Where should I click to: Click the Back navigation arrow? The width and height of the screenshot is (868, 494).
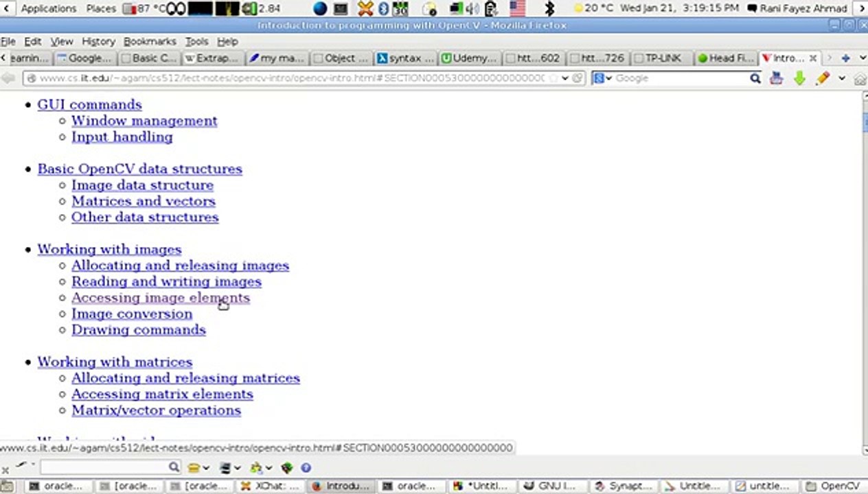(8, 78)
